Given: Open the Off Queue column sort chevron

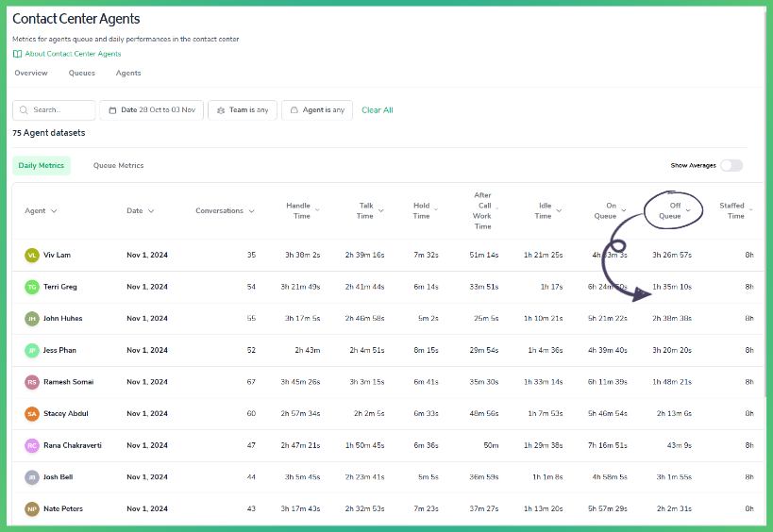Looking at the screenshot, I should coord(688,210).
